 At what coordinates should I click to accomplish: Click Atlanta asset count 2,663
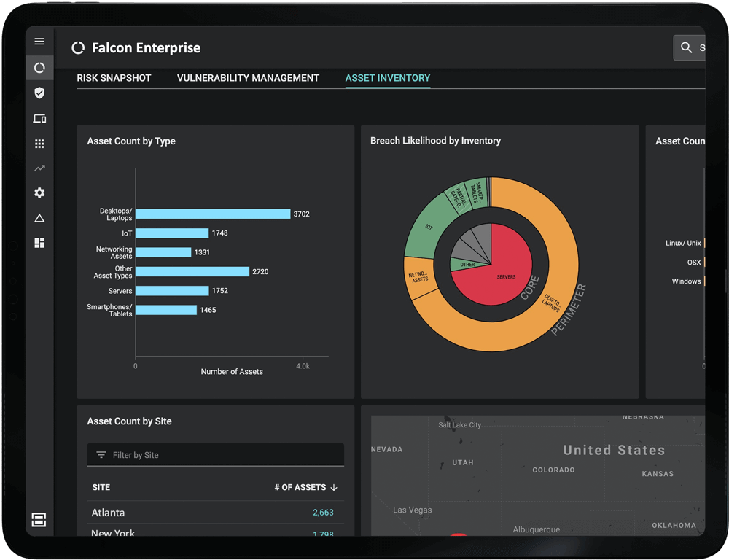pos(323,513)
